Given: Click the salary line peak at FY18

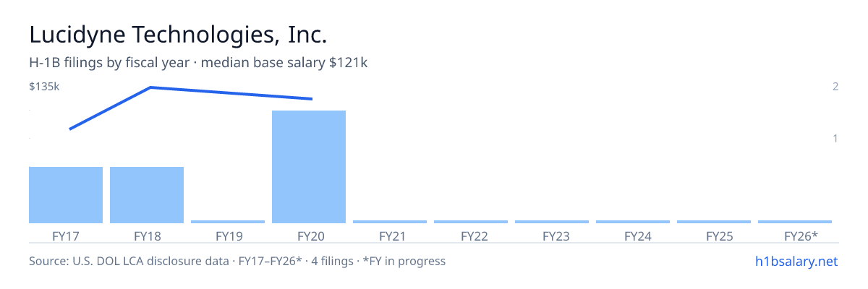Looking at the screenshot, I should 150,87.
